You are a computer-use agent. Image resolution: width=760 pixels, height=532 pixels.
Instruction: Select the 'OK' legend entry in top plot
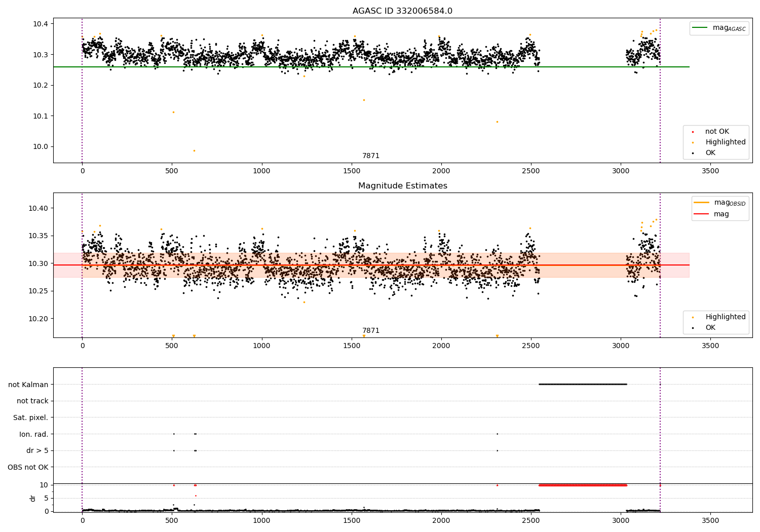pyautogui.click(x=710, y=153)
